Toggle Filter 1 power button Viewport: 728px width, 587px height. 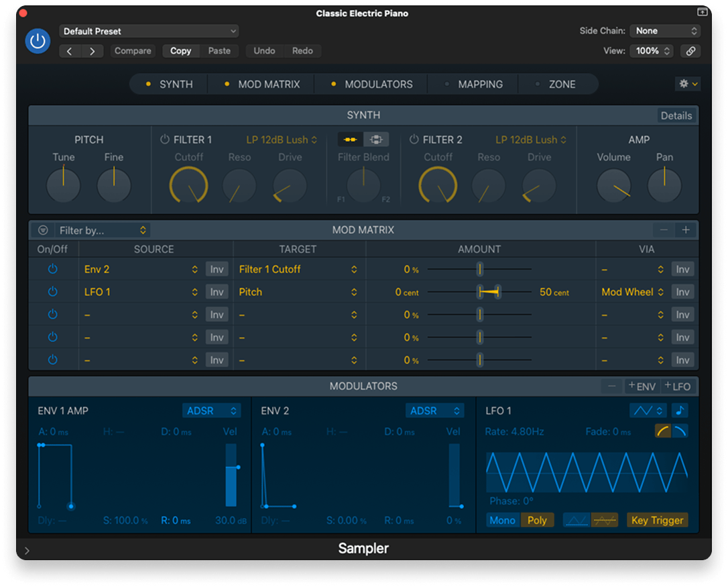pyautogui.click(x=165, y=140)
